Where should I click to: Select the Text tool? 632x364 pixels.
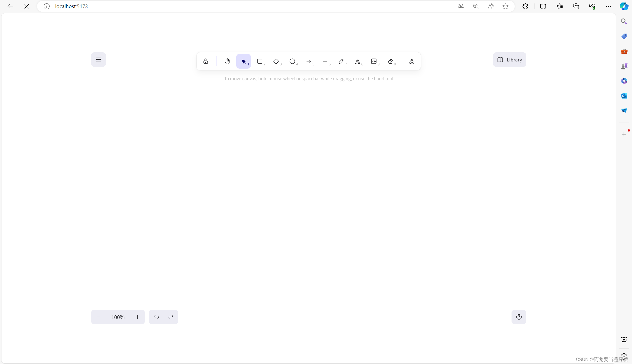tap(358, 61)
